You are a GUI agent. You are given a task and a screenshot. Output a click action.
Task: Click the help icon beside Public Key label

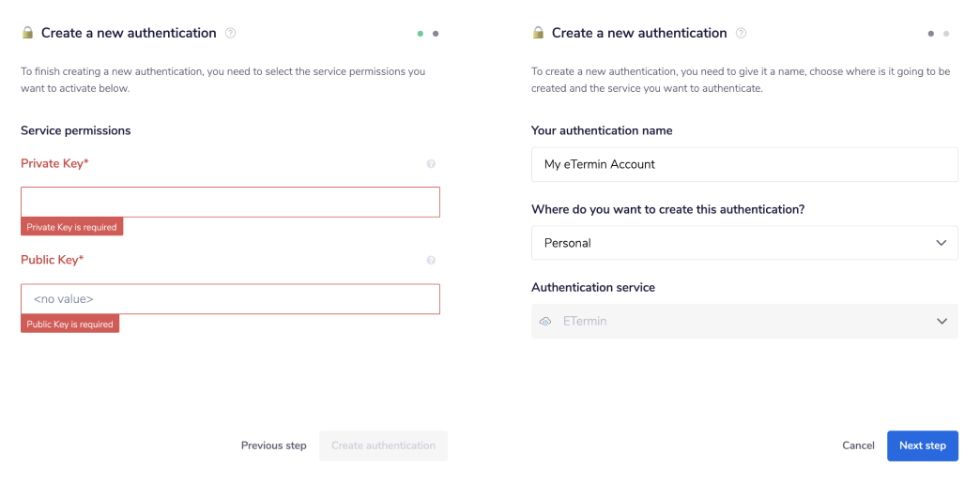pyautogui.click(x=431, y=261)
